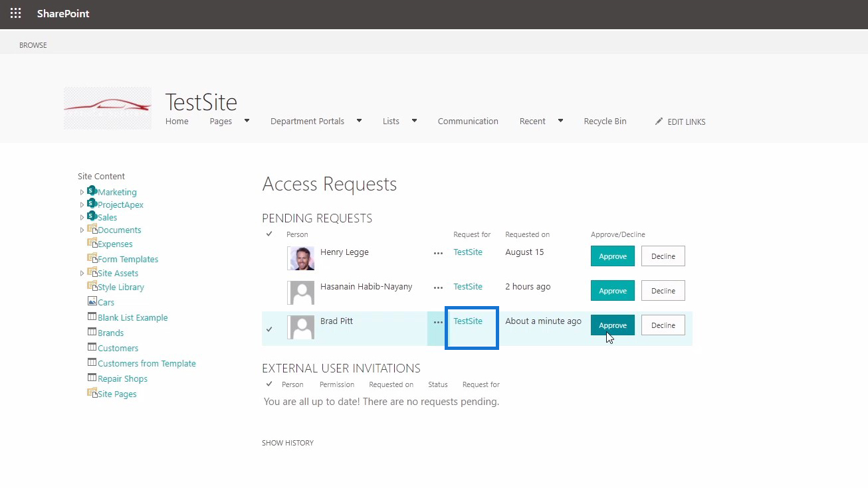Open the ellipsis menu for Henry Legge
This screenshot has width=868, height=488.
[438, 253]
